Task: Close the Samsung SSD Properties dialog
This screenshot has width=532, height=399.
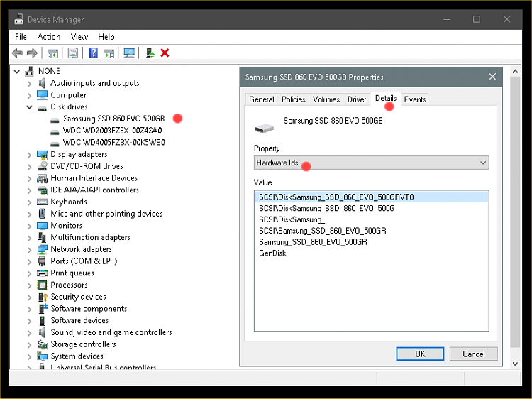Action: tap(492, 77)
